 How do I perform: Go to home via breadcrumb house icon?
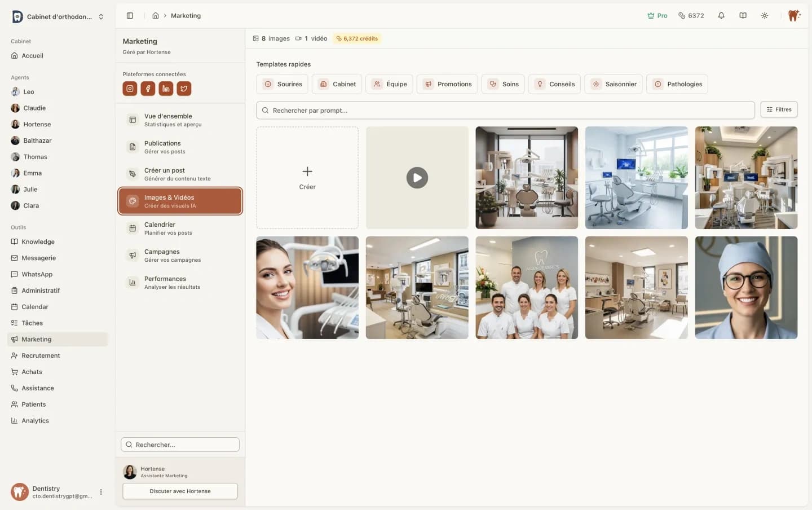click(x=156, y=16)
